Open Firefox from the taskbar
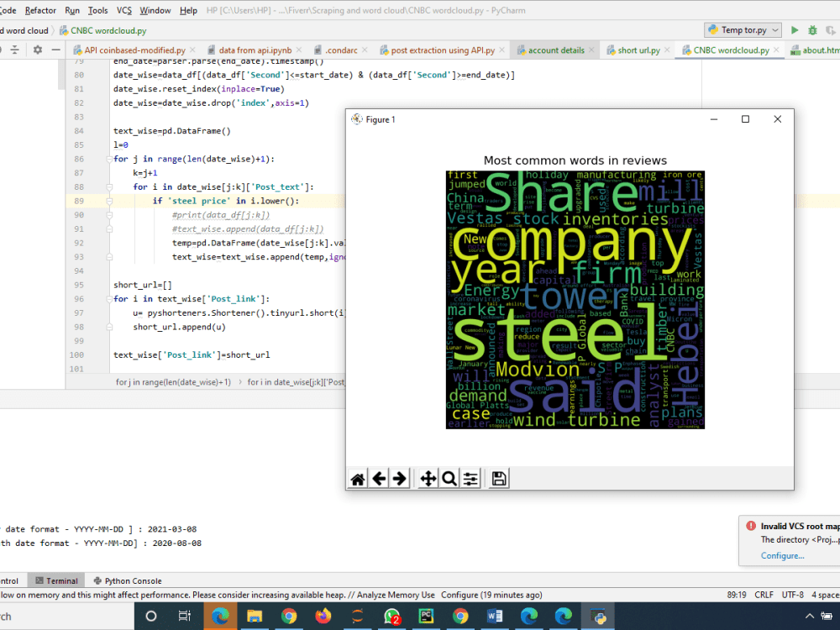The height and width of the screenshot is (630, 840). click(323, 616)
